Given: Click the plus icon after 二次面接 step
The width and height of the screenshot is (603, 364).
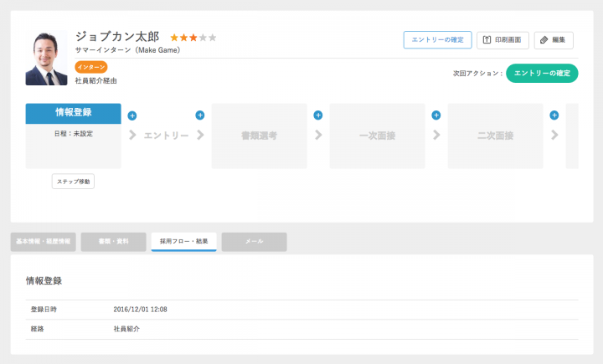Looking at the screenshot, I should [554, 115].
